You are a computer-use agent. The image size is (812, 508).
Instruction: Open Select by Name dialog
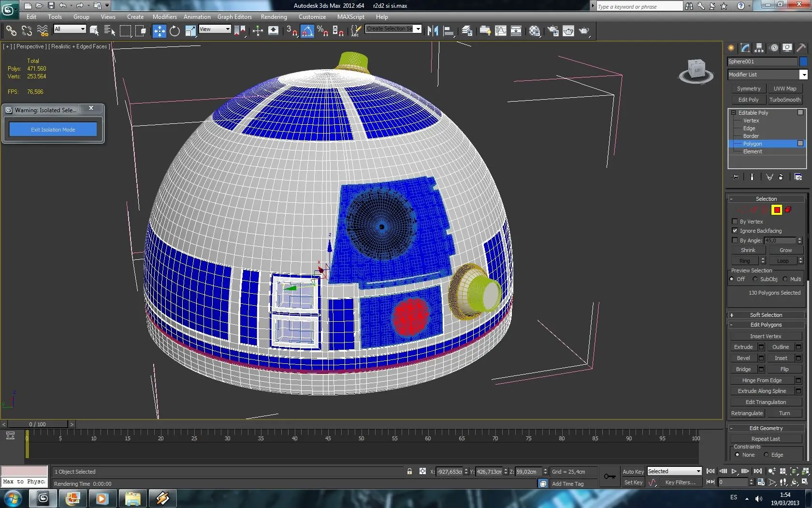(x=110, y=31)
